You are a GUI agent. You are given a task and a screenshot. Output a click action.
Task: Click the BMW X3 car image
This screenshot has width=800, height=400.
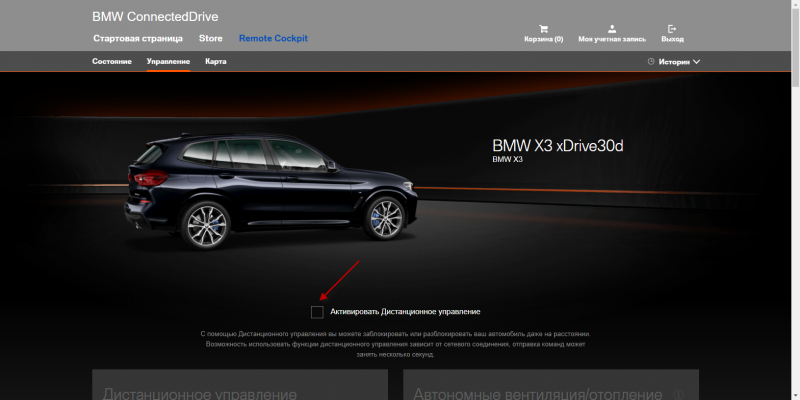tap(271, 191)
